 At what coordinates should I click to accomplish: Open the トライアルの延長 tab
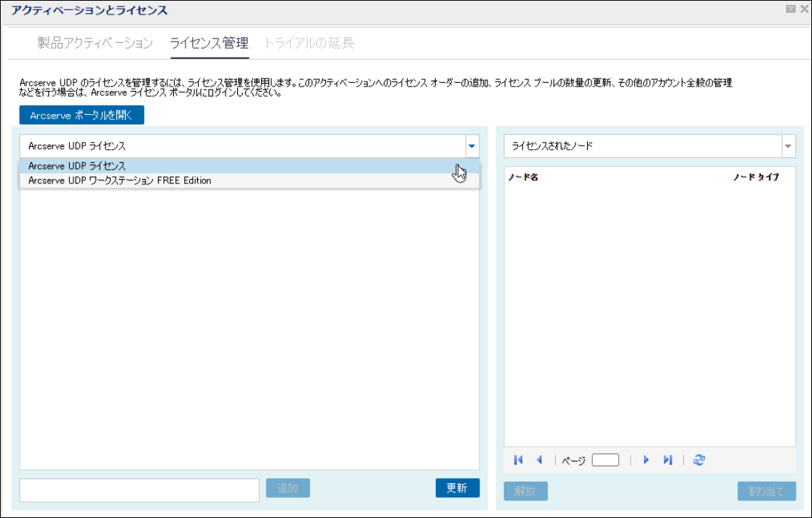click(309, 43)
